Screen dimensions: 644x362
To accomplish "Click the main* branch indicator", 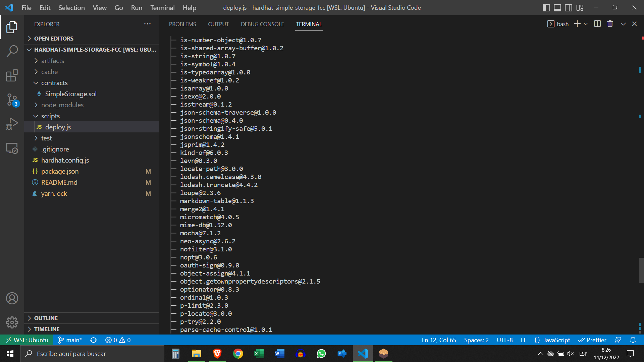I will point(70,340).
